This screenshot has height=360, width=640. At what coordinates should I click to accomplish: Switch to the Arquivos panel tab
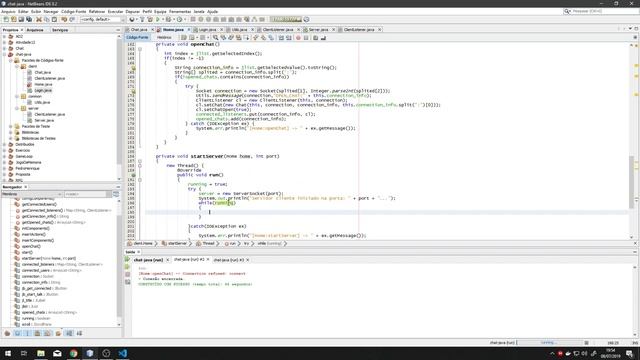(35, 30)
